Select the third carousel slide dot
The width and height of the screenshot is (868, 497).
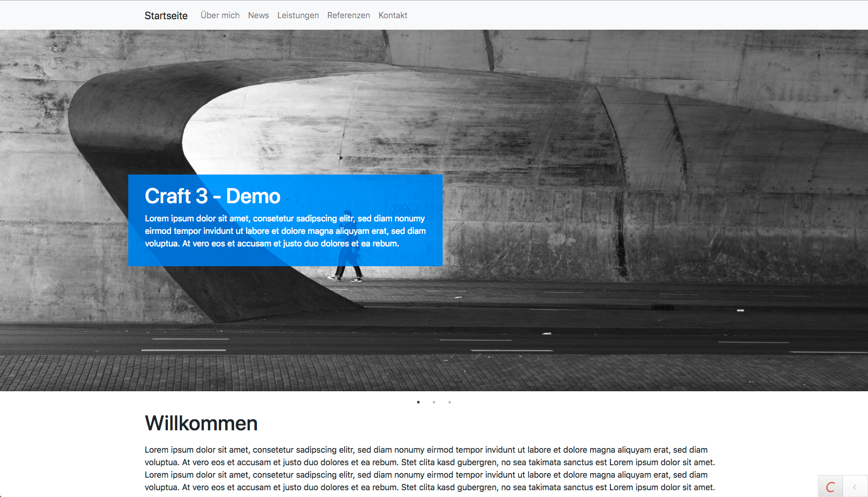pyautogui.click(x=449, y=402)
